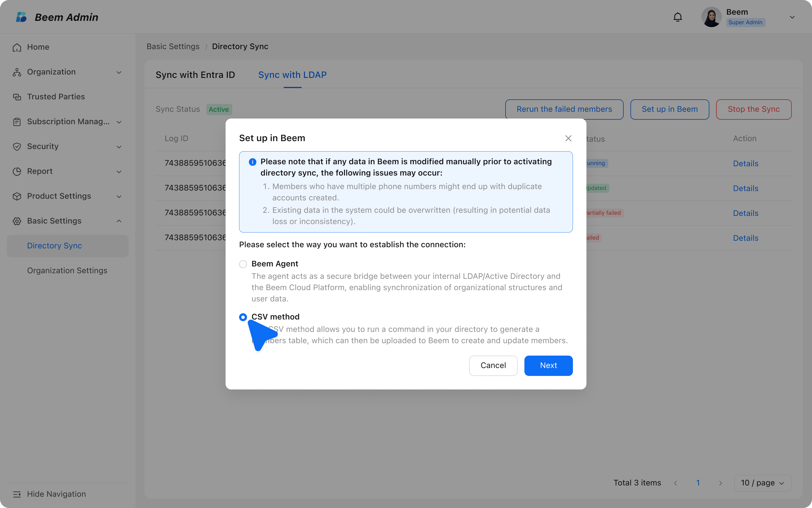Click the Total 3 items text
The width and height of the screenshot is (812, 508).
[637, 483]
